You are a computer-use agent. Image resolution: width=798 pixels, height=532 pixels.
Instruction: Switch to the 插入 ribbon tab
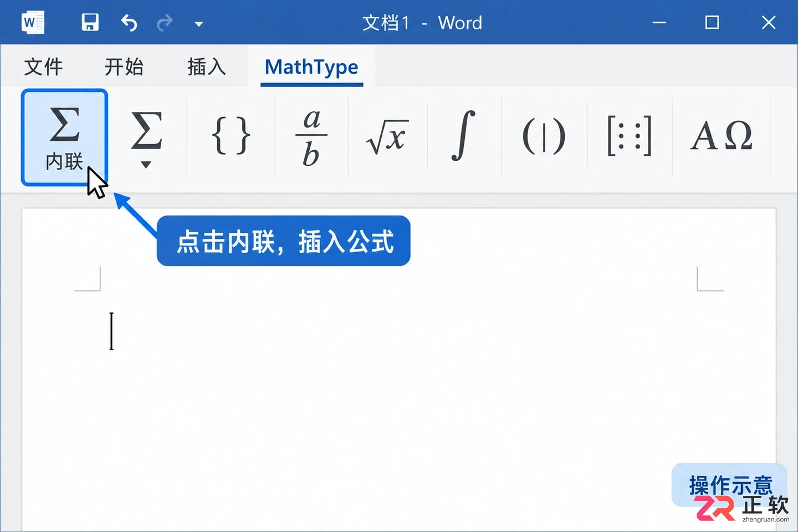pyautogui.click(x=207, y=66)
